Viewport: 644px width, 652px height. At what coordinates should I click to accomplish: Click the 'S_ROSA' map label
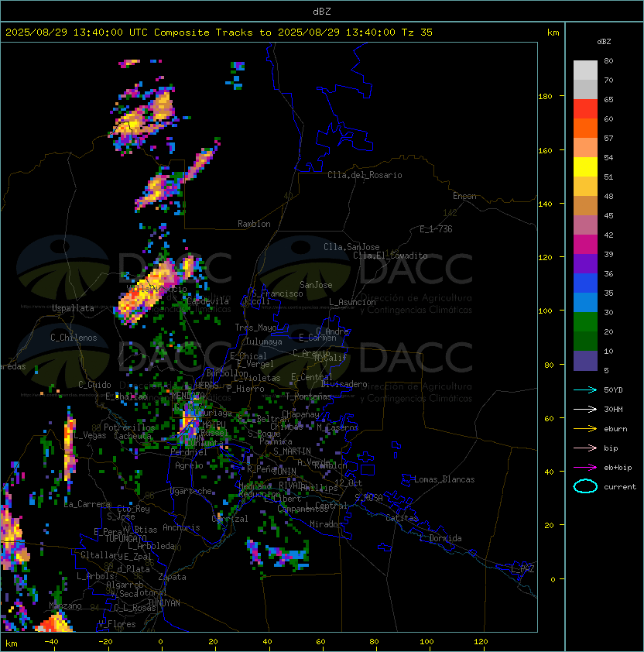(368, 498)
